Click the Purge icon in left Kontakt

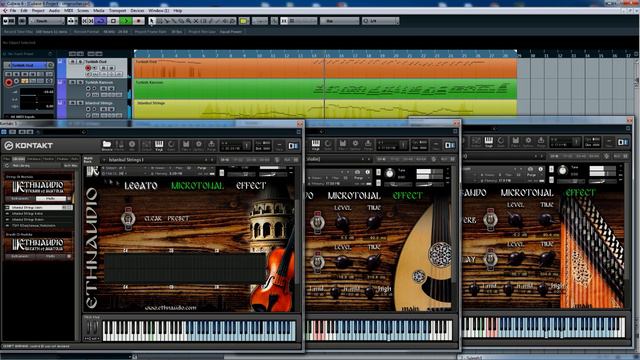(211, 145)
